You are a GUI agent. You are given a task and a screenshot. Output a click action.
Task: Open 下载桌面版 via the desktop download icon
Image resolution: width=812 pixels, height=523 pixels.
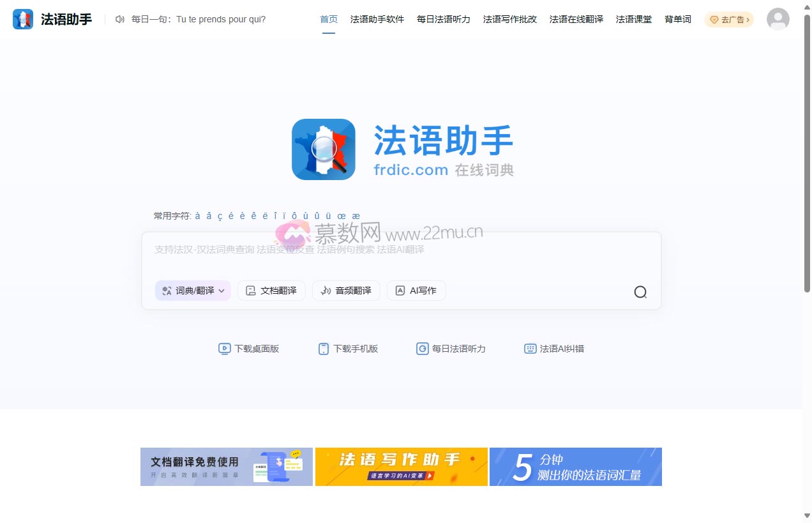tap(225, 349)
